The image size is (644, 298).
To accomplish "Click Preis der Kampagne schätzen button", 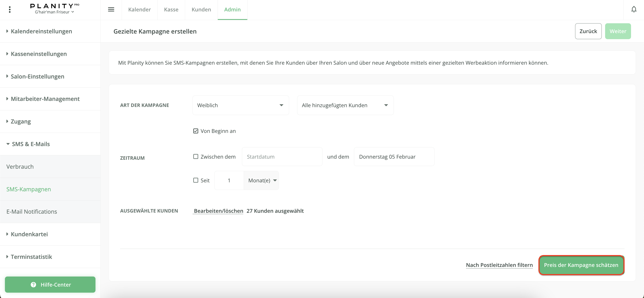I will [581, 265].
